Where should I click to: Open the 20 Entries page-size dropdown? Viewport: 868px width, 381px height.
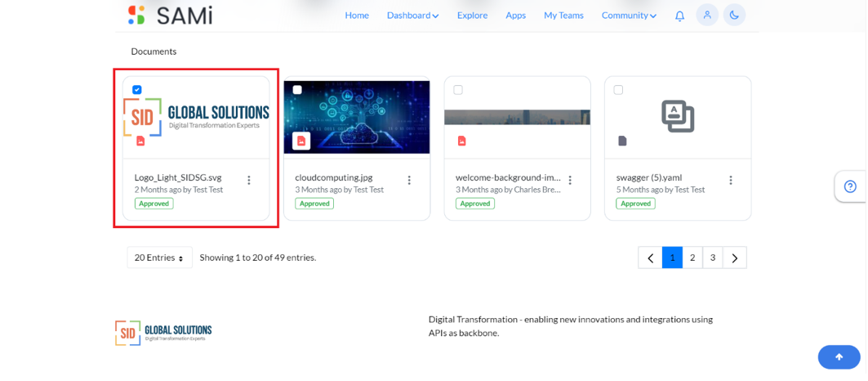pos(160,258)
